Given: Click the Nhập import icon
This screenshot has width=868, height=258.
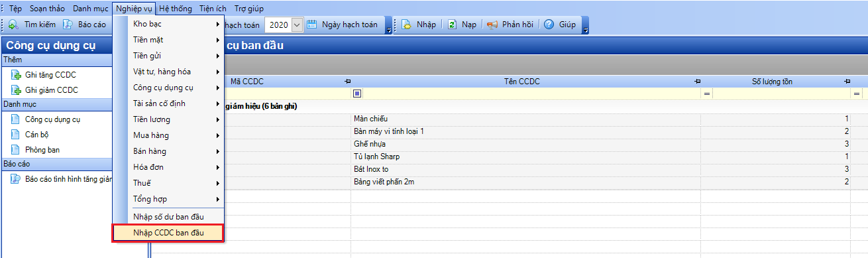Looking at the screenshot, I should tap(407, 25).
